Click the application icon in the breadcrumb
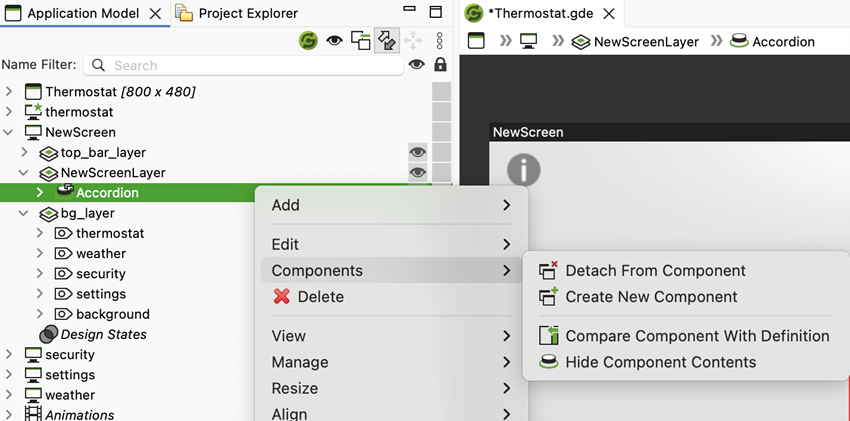This screenshot has width=850, height=421. [476, 41]
